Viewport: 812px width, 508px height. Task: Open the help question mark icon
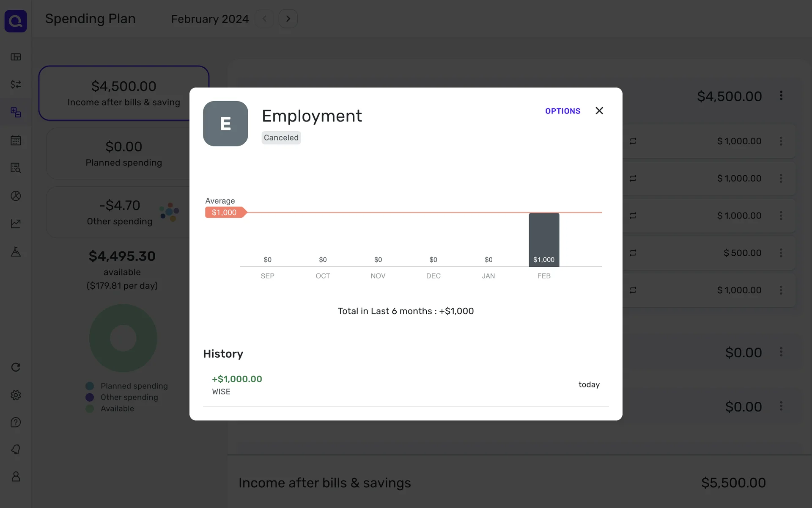16,422
